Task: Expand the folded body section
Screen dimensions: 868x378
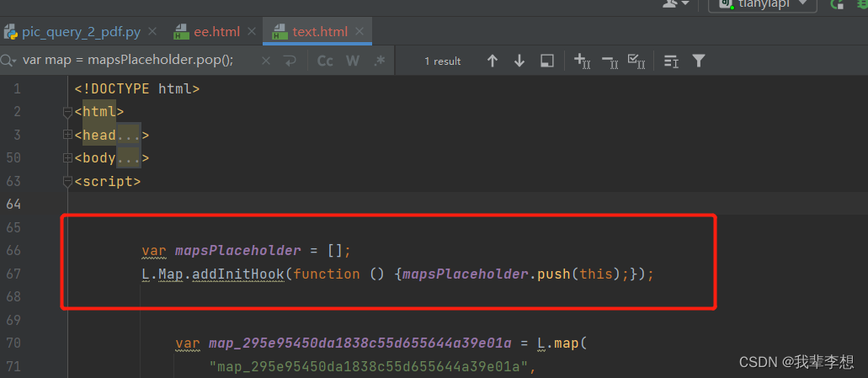Action: pyautogui.click(x=67, y=158)
